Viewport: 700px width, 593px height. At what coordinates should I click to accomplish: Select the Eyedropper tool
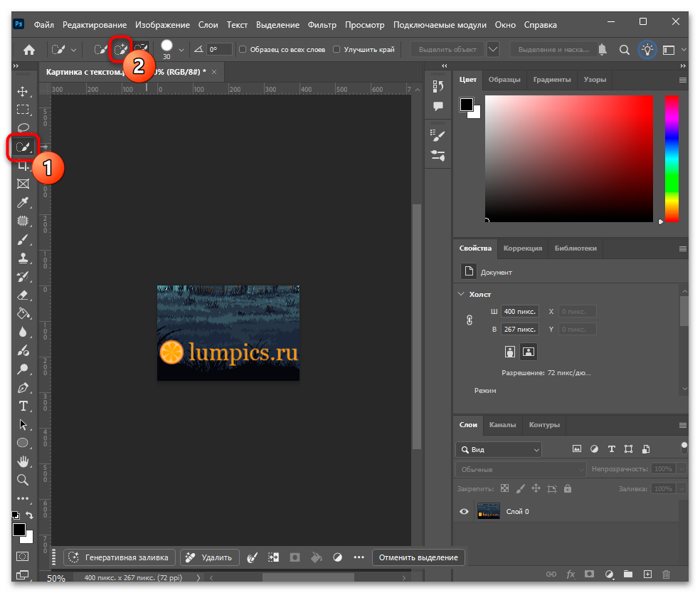coord(23,202)
